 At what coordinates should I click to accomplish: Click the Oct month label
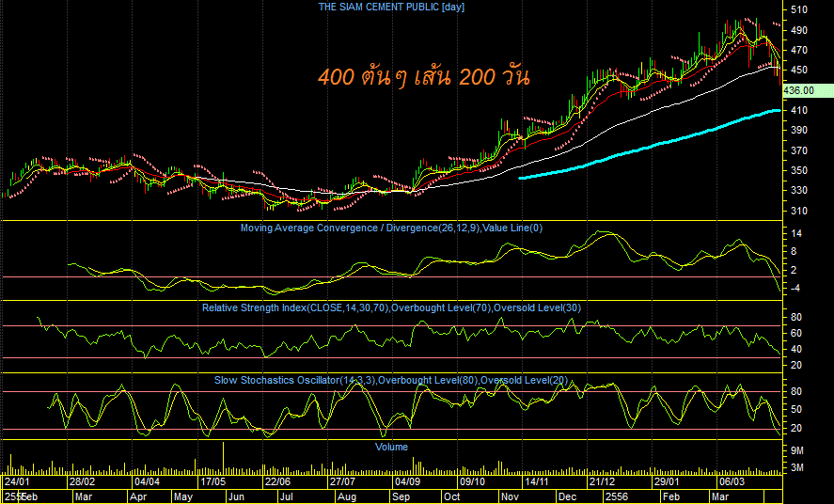[x=452, y=497]
